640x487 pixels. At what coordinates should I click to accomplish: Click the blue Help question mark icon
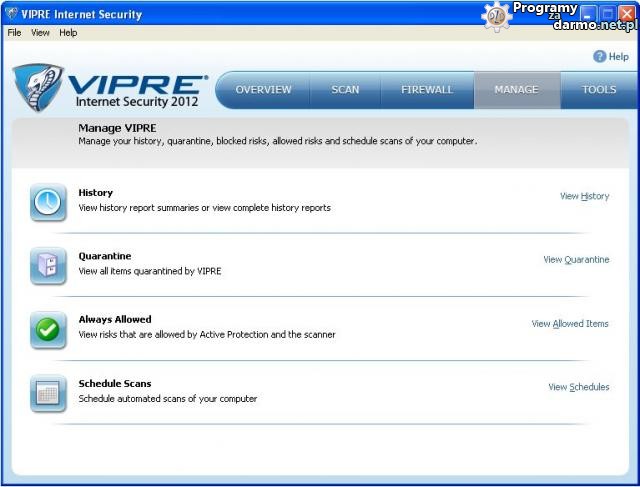[x=600, y=57]
